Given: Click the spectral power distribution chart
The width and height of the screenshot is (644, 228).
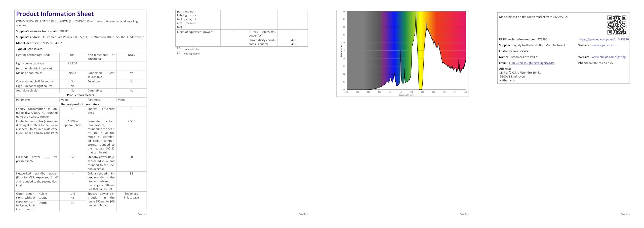Looking at the screenshot, I should click(403, 53).
